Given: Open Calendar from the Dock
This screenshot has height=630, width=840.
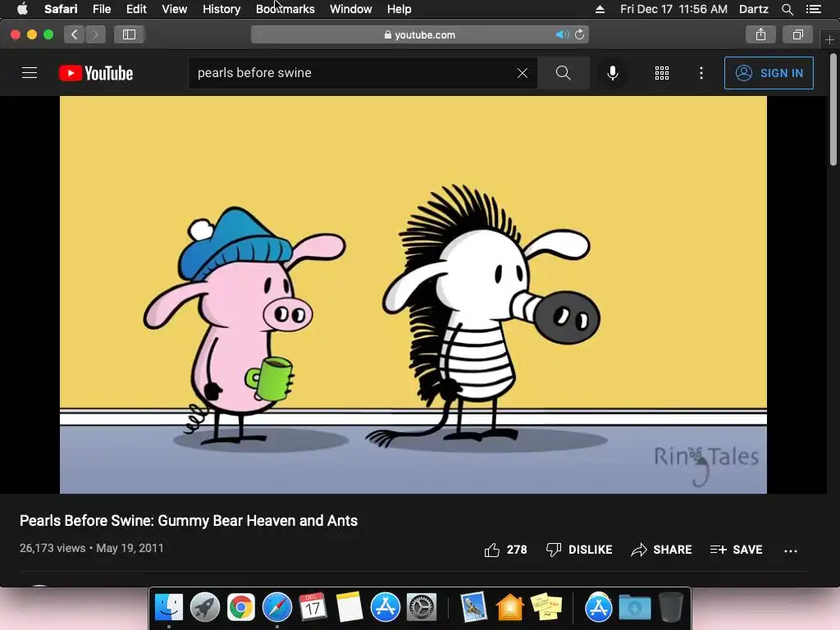Looking at the screenshot, I should [313, 608].
